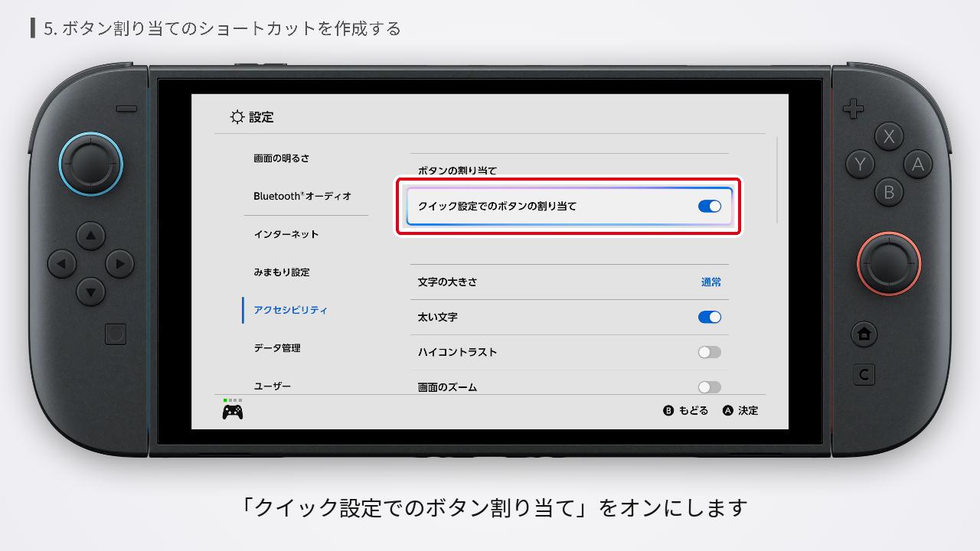Disable the クイック設定でのボタンの割り当て toggle
The width and height of the screenshot is (980, 551).
710,206
